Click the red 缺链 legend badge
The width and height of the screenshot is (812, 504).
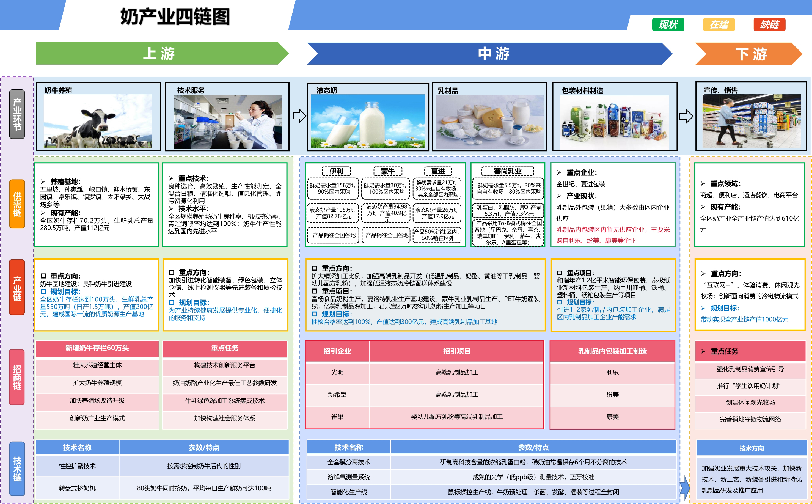769,24
